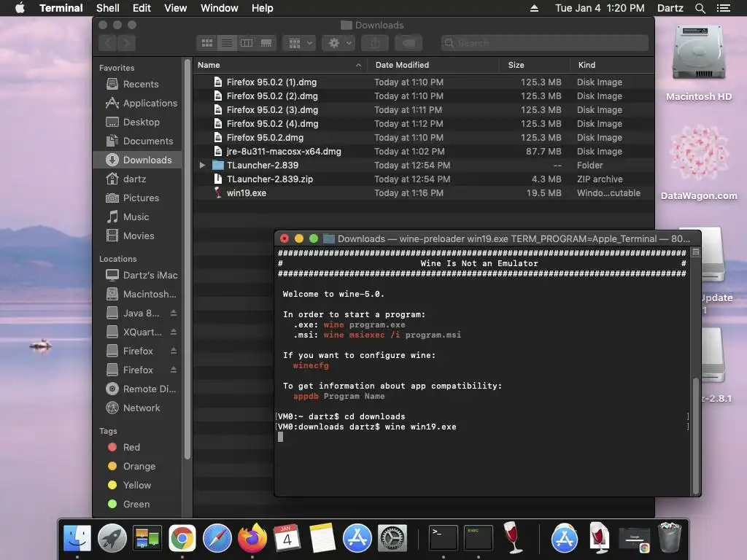Launch Firefox from the Dock
This screenshot has width=747, height=560.
[252, 538]
